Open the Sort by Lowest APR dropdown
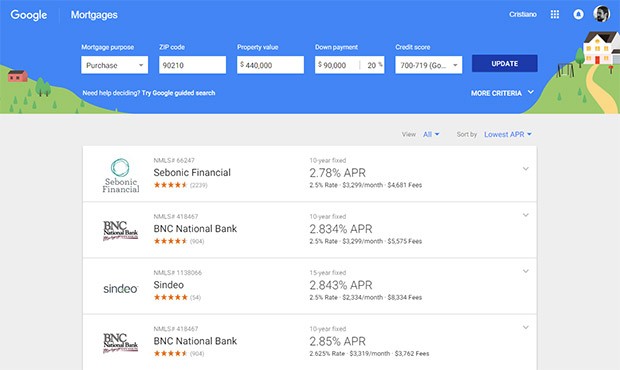This screenshot has width=620, height=370. [508, 134]
